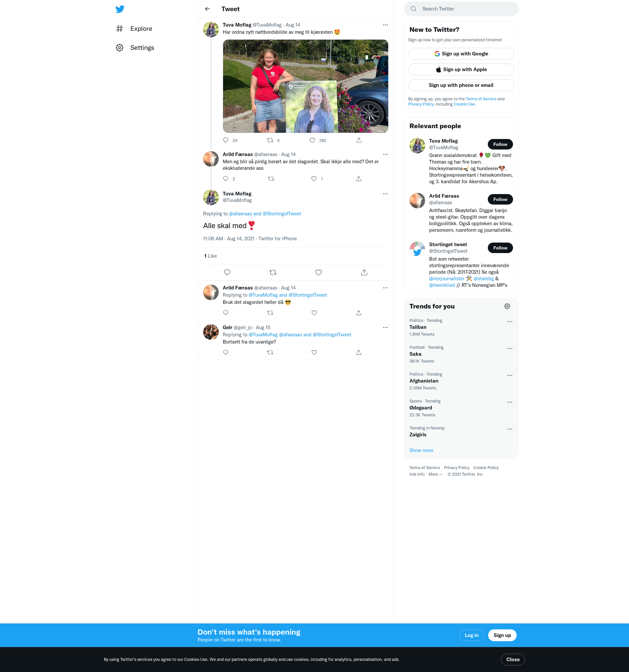This screenshot has width=629, height=672.
Task: Share Geir's 'Bortsett fra de uvanlige?' tweet
Action: [359, 353]
